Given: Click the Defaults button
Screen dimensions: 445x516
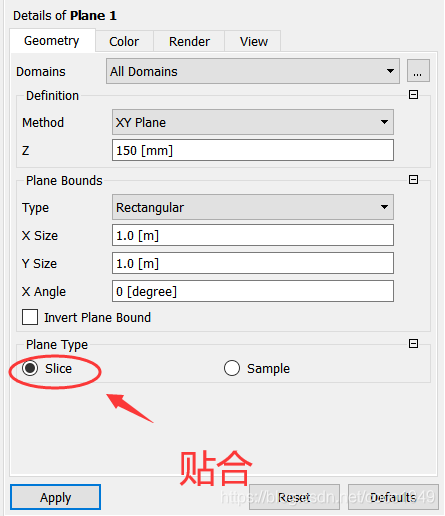Looking at the screenshot, I should coord(393,497).
